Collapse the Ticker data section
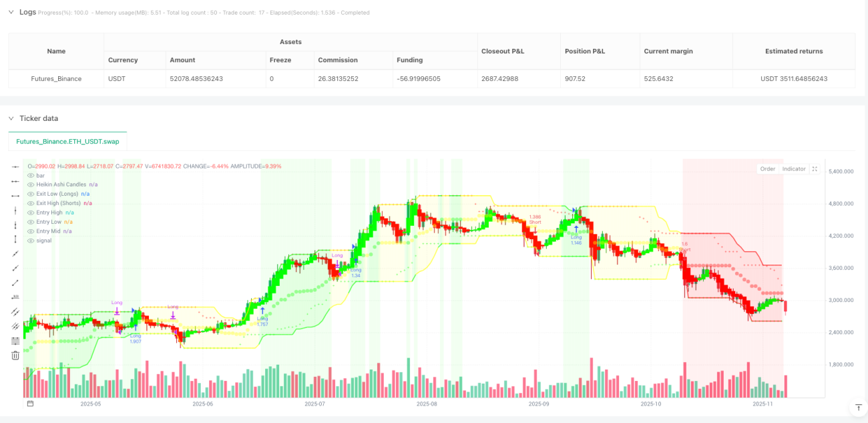This screenshot has height=423, width=868. point(11,118)
